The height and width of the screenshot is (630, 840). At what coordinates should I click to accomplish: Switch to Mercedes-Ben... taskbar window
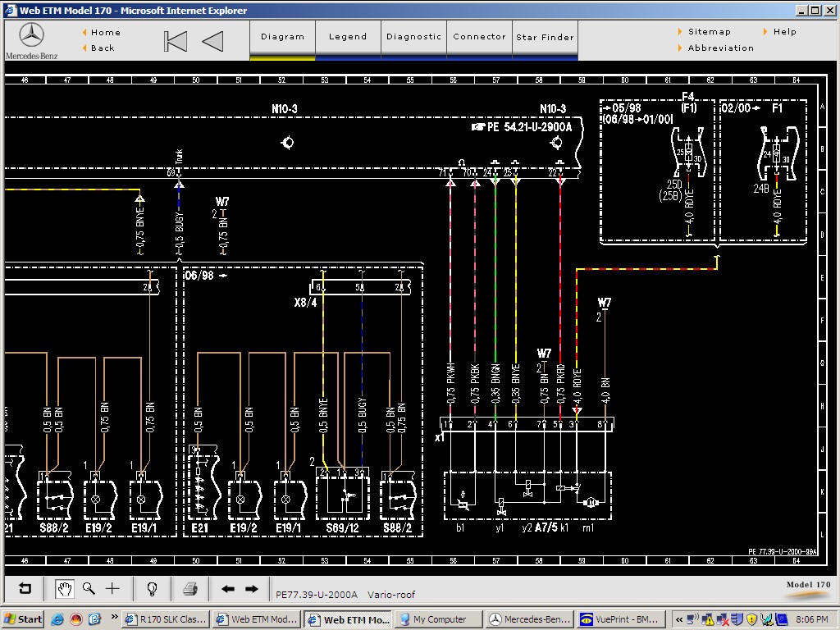tap(531, 619)
